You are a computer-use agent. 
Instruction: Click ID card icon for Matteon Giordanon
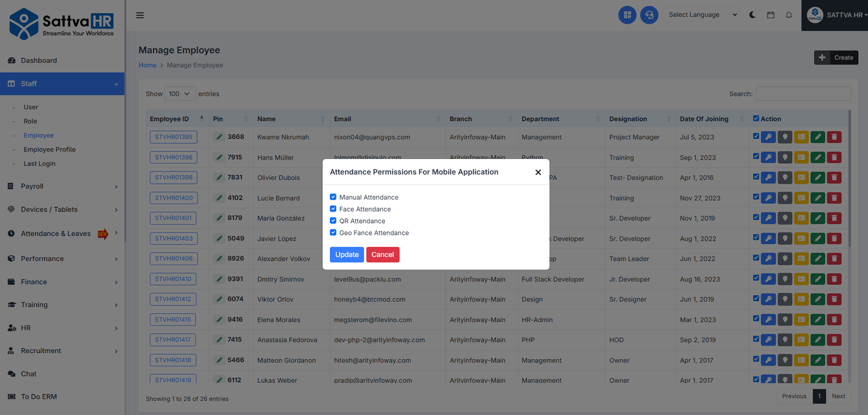coord(801,360)
